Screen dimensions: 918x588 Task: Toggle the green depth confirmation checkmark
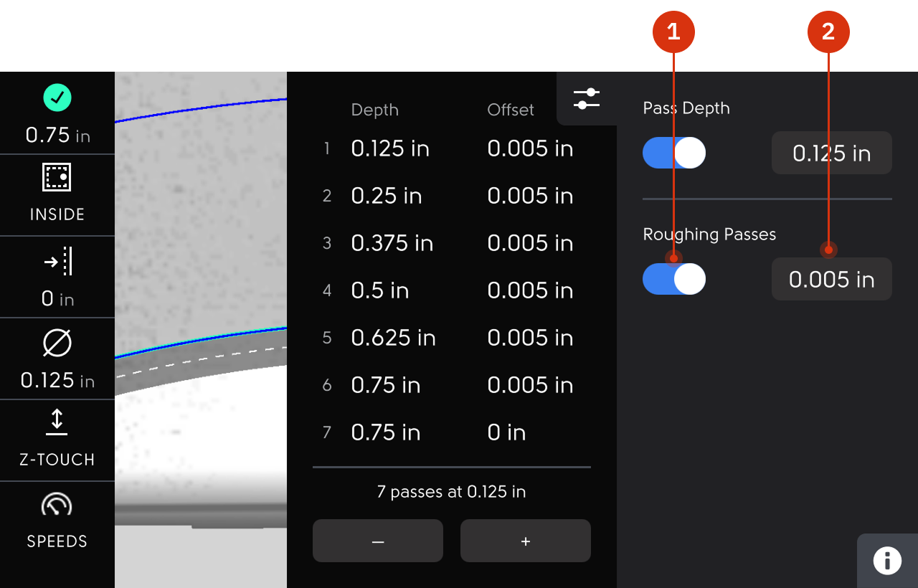tap(57, 98)
